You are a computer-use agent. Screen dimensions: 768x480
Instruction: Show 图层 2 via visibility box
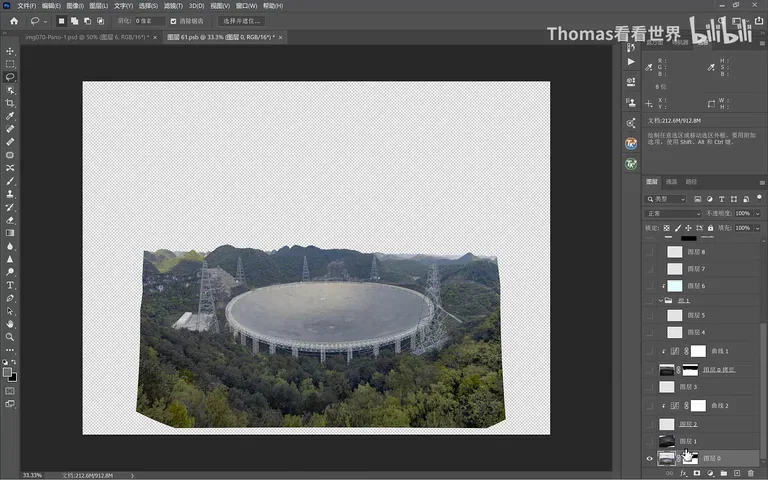click(x=649, y=424)
